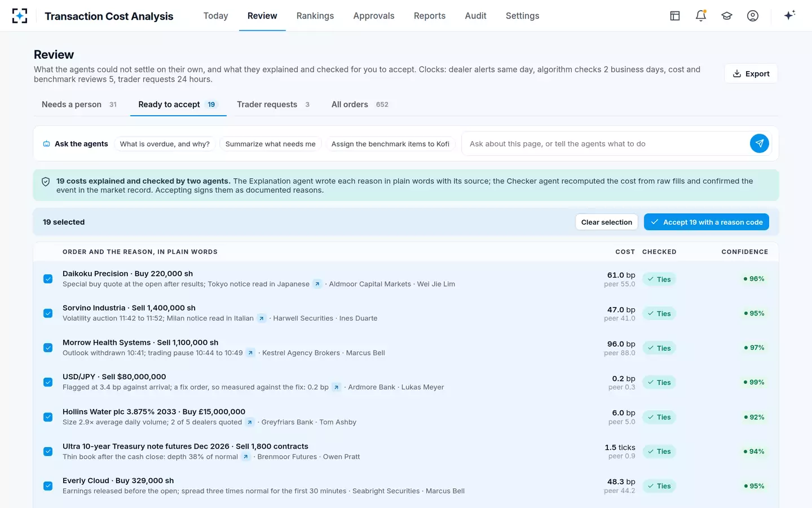This screenshot has height=508, width=812.
Task: Go to the Today nav tab
Action: coord(216,16)
